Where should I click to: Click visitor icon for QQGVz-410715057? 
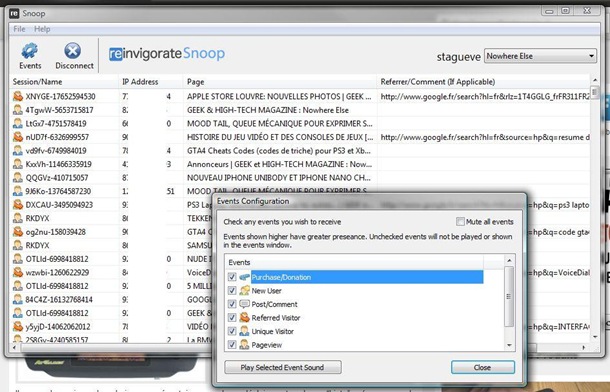pos(18,177)
